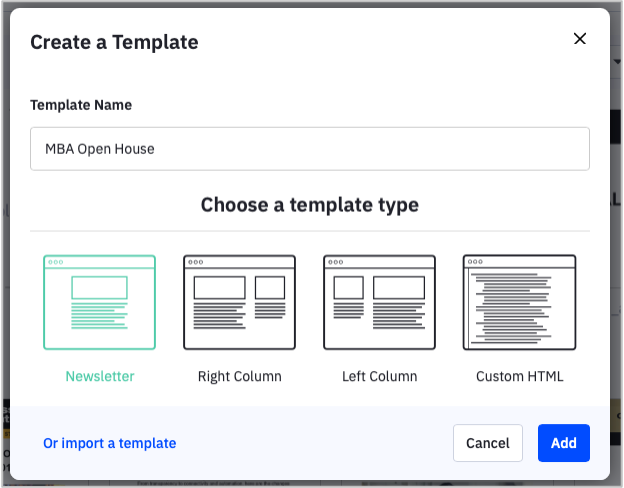Screen dimensions: 624x488
Task: Click the code lines in Custom HTML thumbnail
Action: [x=514, y=308]
